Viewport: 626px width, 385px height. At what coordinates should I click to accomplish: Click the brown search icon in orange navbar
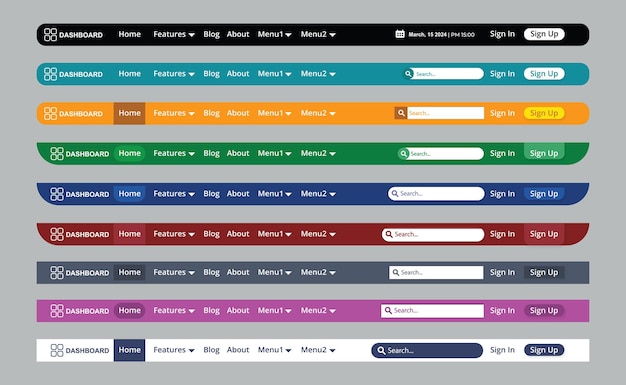[401, 113]
